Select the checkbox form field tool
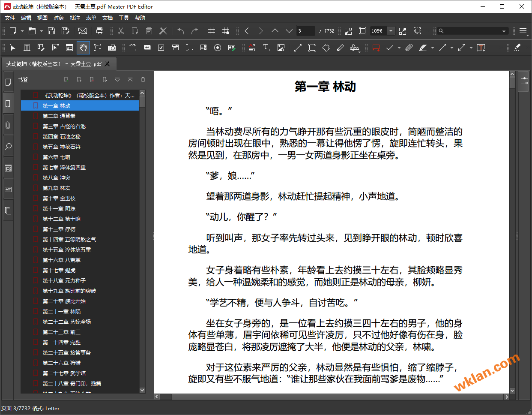Image resolution: width=532 pixels, height=415 pixels. [x=161, y=48]
